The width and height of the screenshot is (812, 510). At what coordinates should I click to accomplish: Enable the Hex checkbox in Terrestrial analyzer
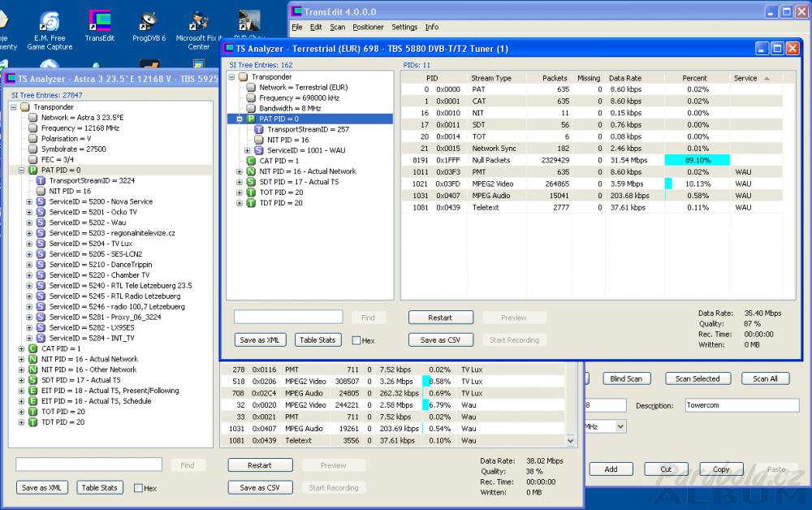356,340
